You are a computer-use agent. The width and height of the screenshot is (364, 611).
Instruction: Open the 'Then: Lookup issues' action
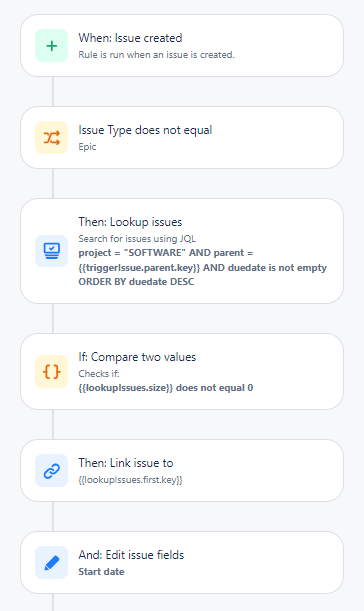point(182,251)
